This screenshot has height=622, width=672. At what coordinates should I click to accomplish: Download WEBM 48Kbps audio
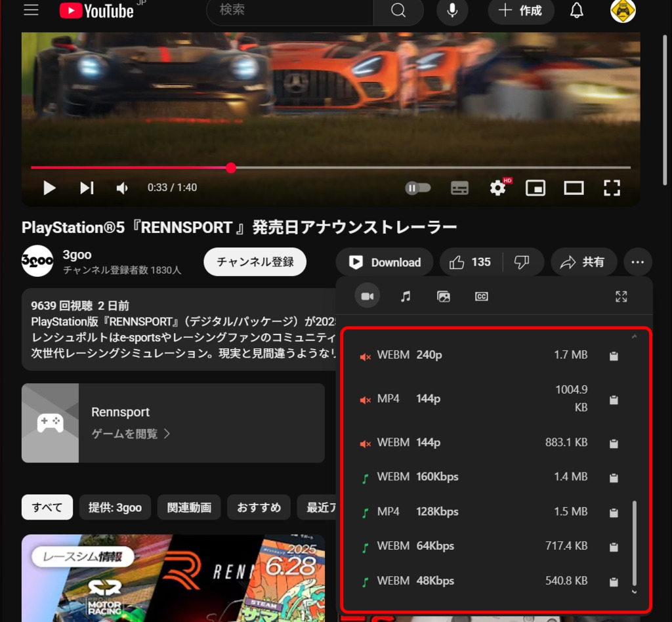pos(474,581)
